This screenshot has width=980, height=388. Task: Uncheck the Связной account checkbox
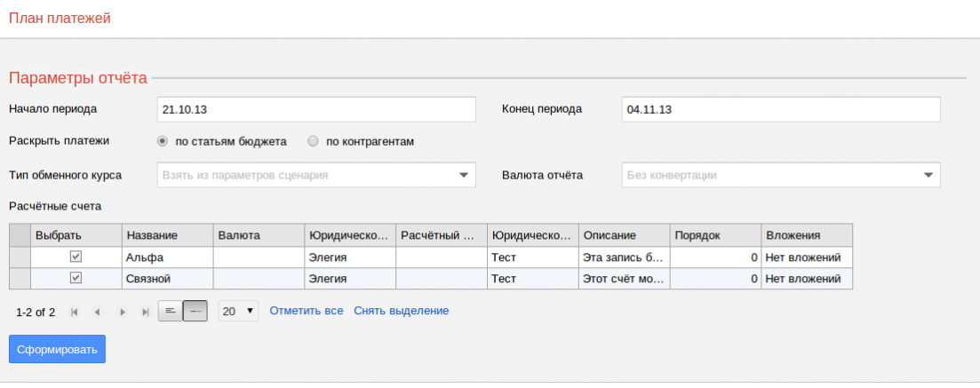pyautogui.click(x=76, y=278)
